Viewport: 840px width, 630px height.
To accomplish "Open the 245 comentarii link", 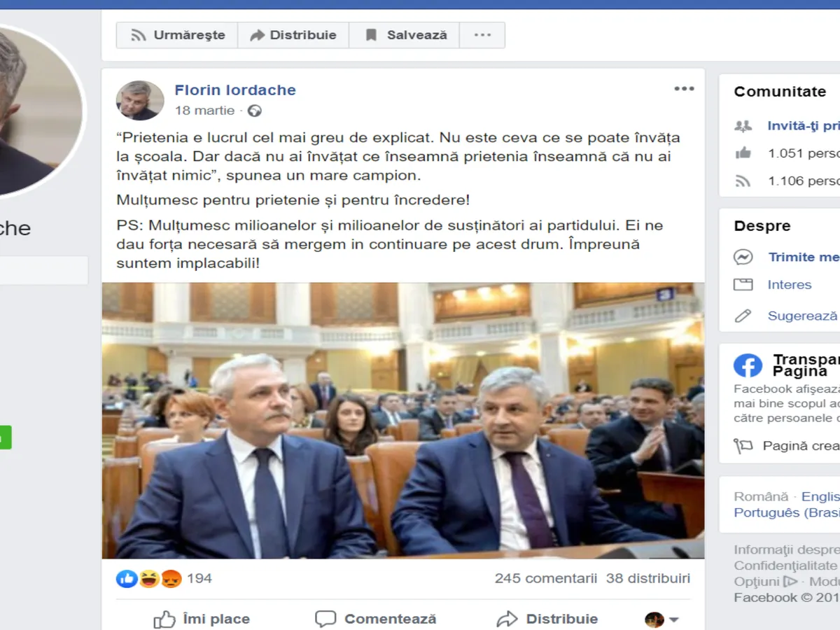I will pyautogui.click(x=546, y=578).
